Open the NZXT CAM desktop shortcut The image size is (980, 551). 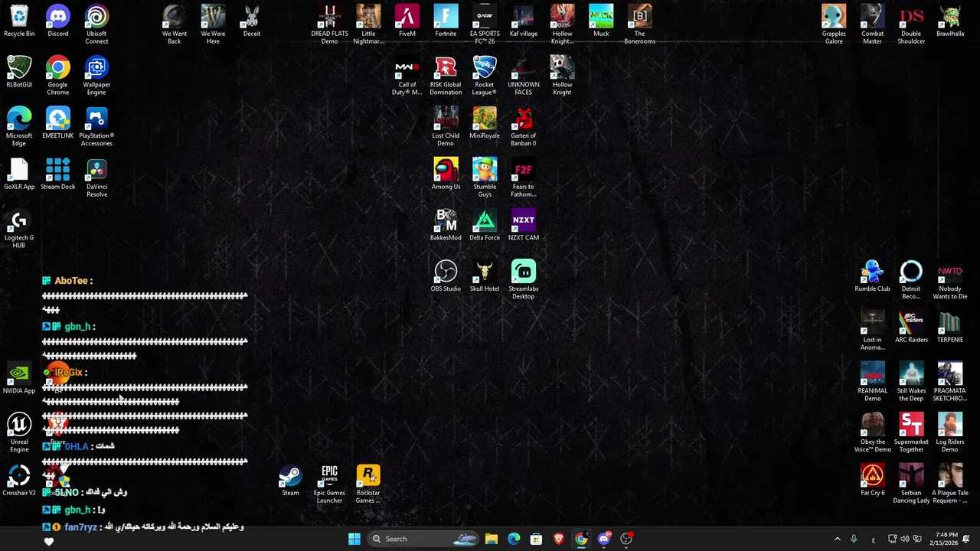pyautogui.click(x=524, y=225)
